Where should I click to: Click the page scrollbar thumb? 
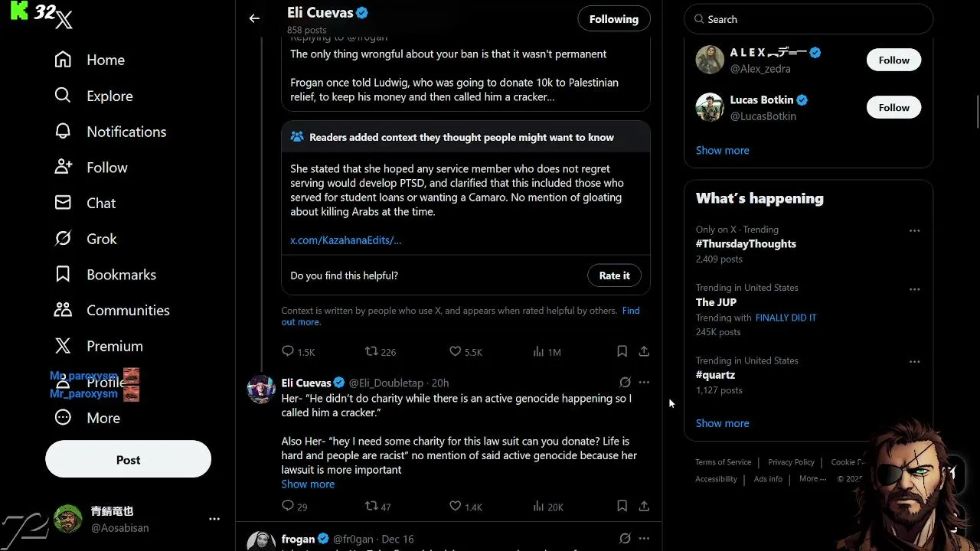click(x=978, y=111)
